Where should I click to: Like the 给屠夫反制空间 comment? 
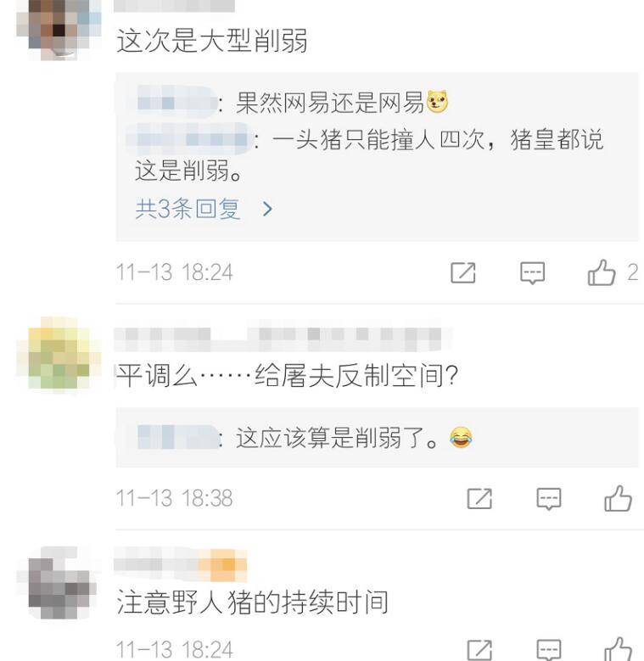click(x=618, y=499)
